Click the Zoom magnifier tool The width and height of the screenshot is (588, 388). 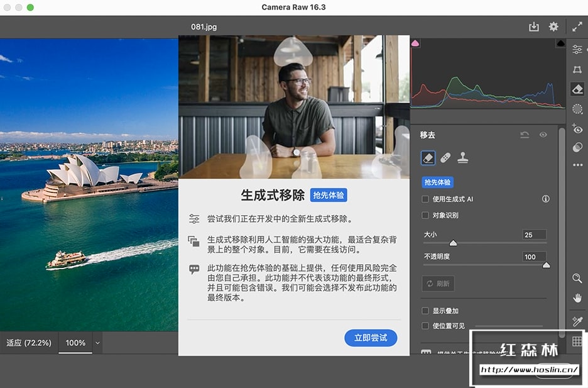pos(577,278)
